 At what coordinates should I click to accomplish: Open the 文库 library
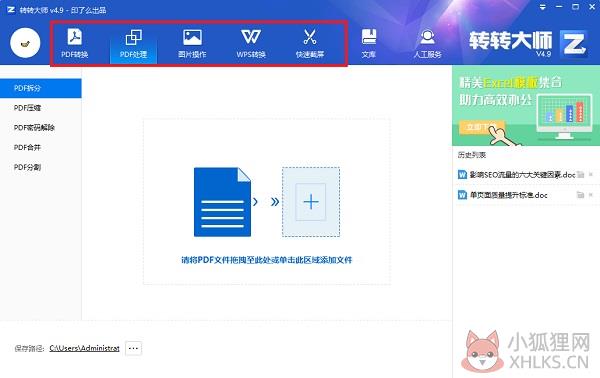369,43
